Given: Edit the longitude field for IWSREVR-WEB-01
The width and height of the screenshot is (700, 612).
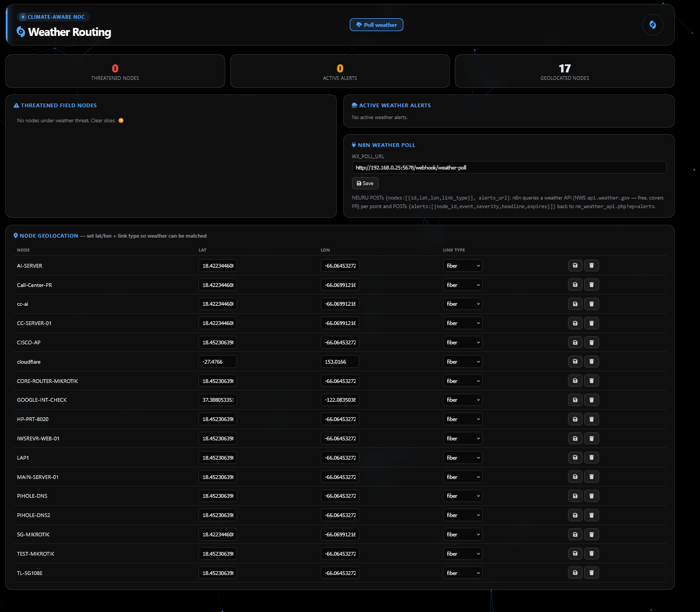Looking at the screenshot, I should (x=340, y=438).
